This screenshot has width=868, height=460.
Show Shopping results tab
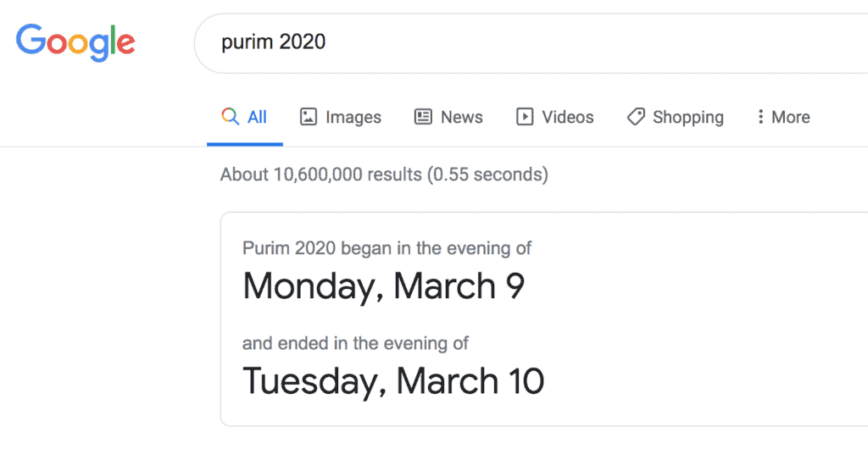(687, 117)
